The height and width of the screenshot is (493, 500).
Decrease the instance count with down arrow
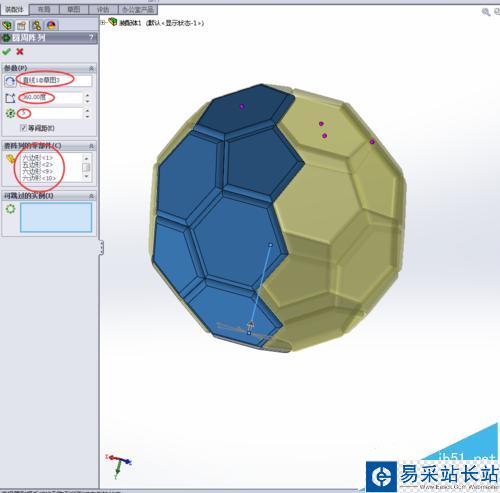(87, 116)
